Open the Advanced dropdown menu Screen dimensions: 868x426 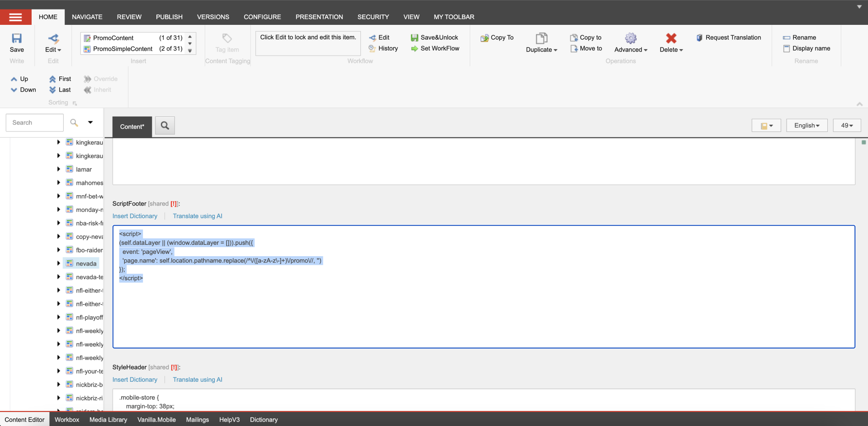pos(646,50)
